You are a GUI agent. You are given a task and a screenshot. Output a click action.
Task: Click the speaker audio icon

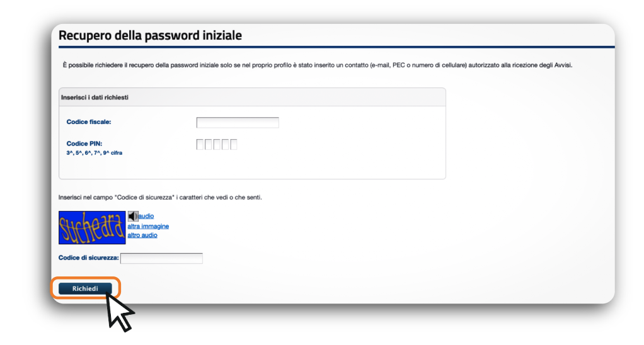(x=132, y=216)
